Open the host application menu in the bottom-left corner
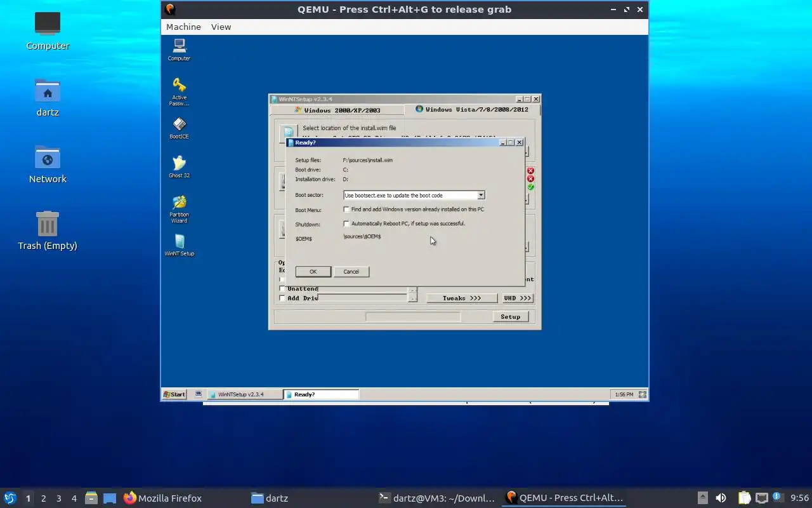 (10, 498)
